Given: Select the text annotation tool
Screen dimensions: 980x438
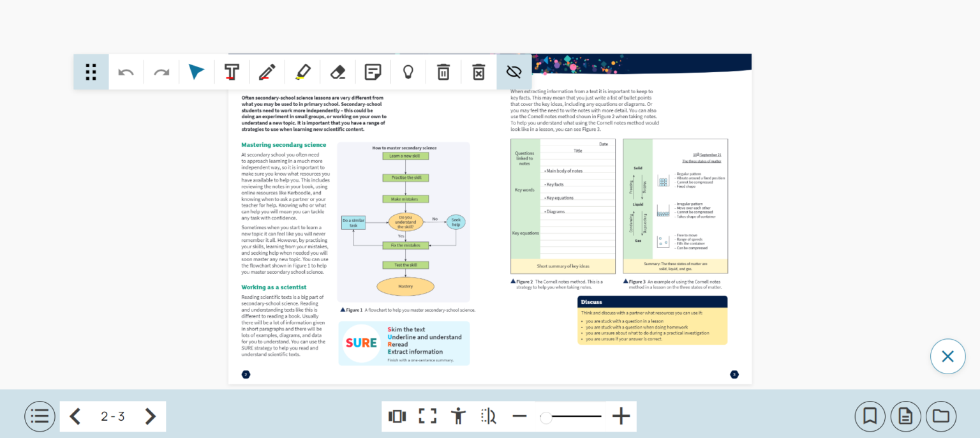Looking at the screenshot, I should 231,72.
